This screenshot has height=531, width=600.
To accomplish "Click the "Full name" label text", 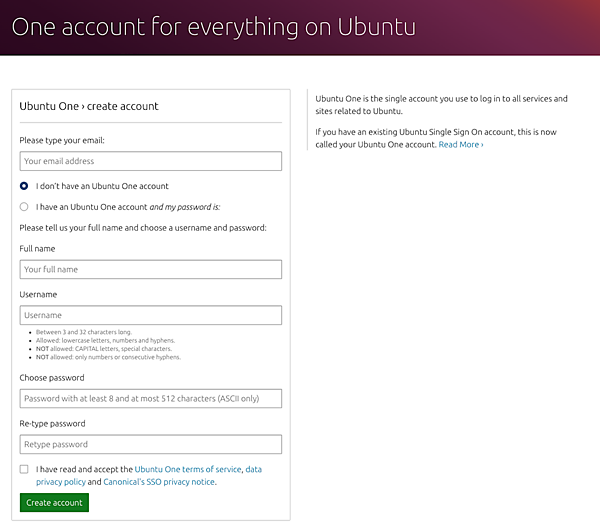I will pyautogui.click(x=37, y=248).
